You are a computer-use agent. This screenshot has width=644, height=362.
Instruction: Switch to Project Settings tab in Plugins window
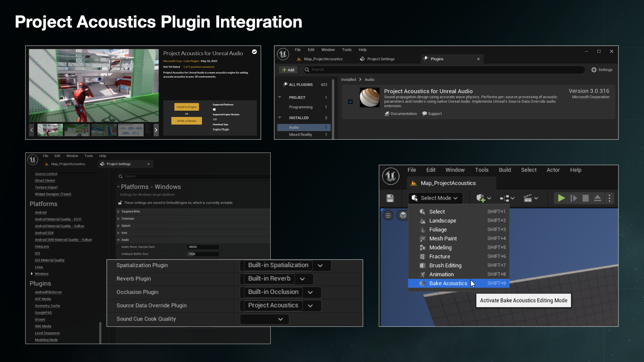(377, 59)
